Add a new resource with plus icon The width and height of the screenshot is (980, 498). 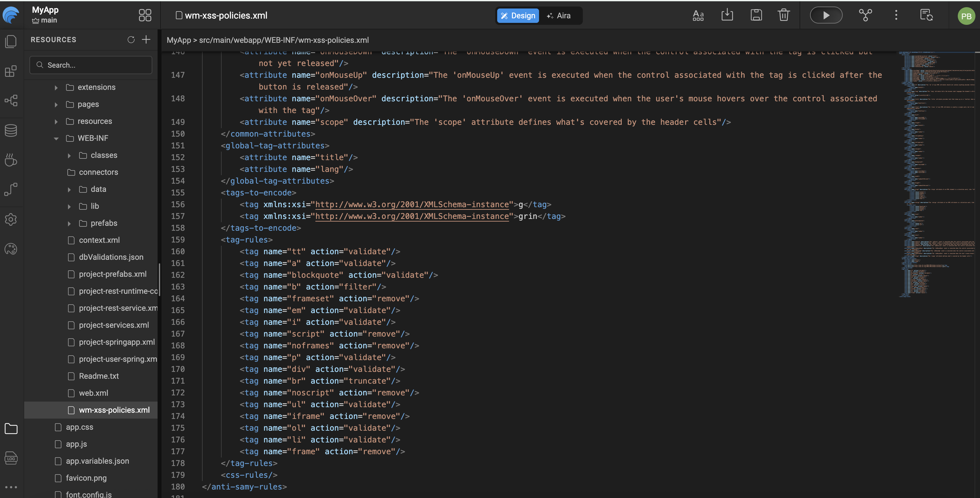146,40
